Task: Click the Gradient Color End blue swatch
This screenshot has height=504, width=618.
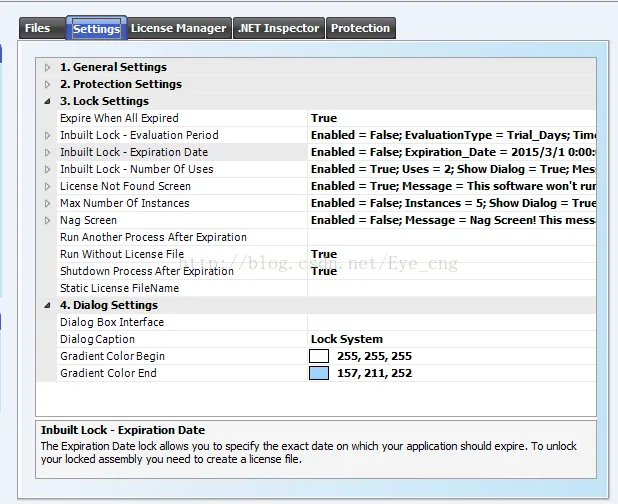Action: coord(319,373)
